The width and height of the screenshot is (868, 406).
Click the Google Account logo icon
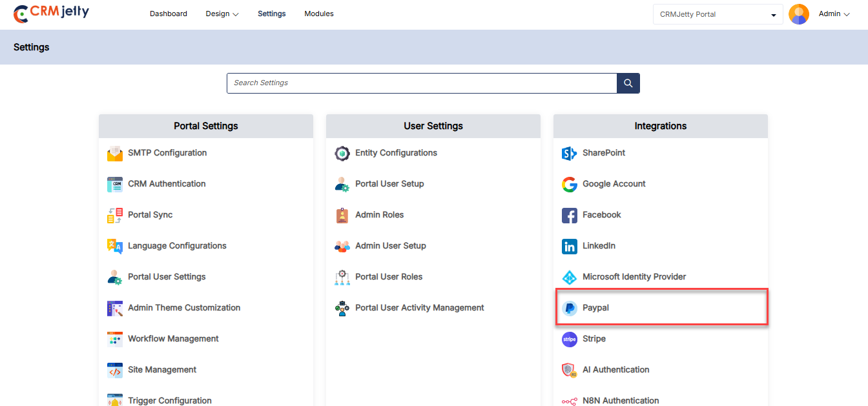pyautogui.click(x=569, y=184)
